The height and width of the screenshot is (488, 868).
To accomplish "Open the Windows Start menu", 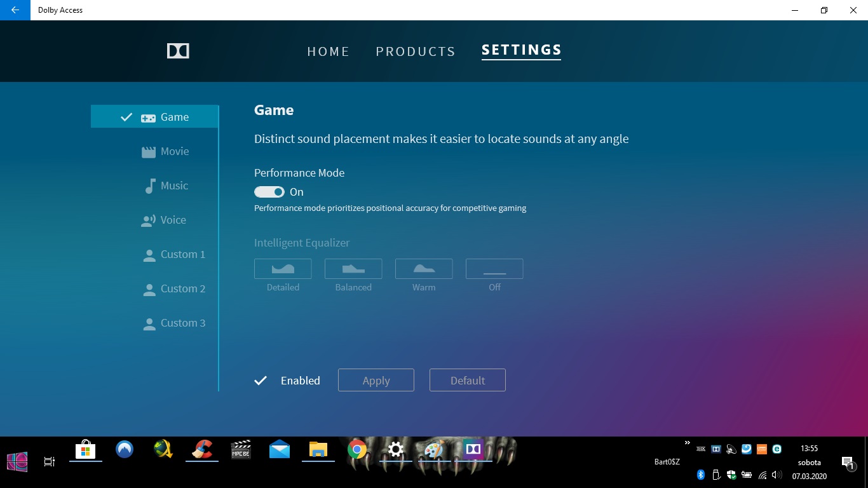I will (x=17, y=461).
